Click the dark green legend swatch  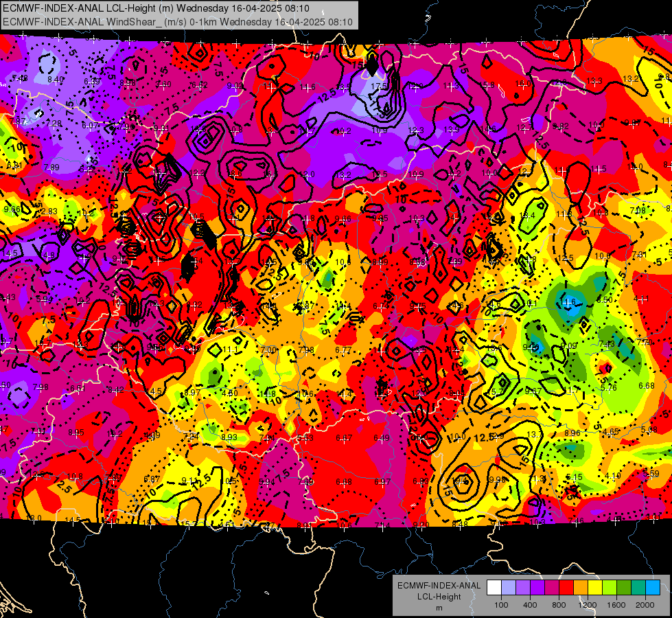tap(624, 588)
